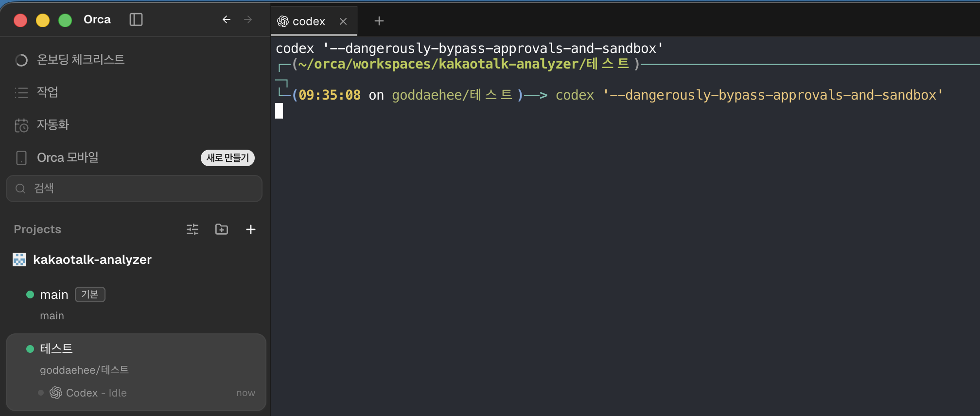Screen dimensions: 980x416
Task: Click the Projects section header
Action: [37, 229]
